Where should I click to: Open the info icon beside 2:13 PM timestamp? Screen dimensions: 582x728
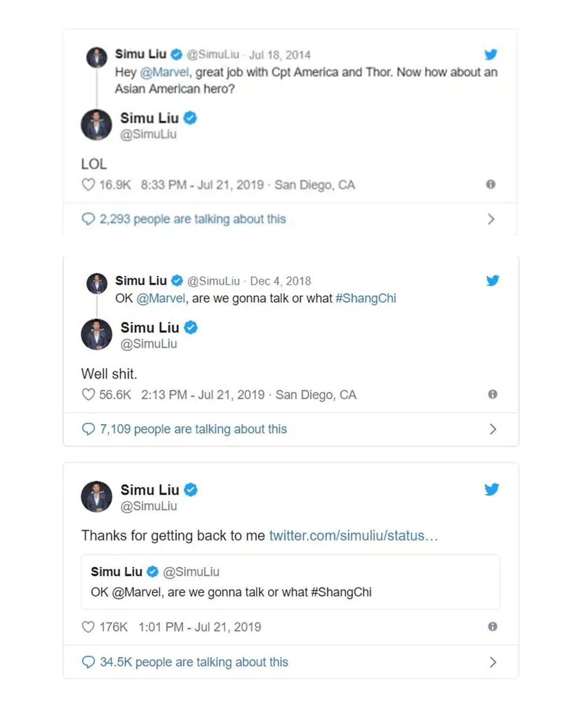[492, 394]
